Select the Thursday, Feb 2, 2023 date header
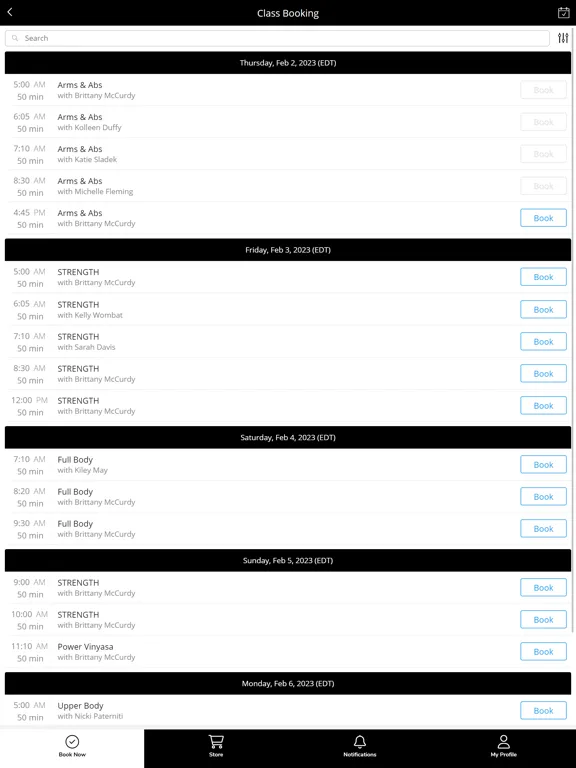576x768 pixels. pyautogui.click(x=288, y=63)
